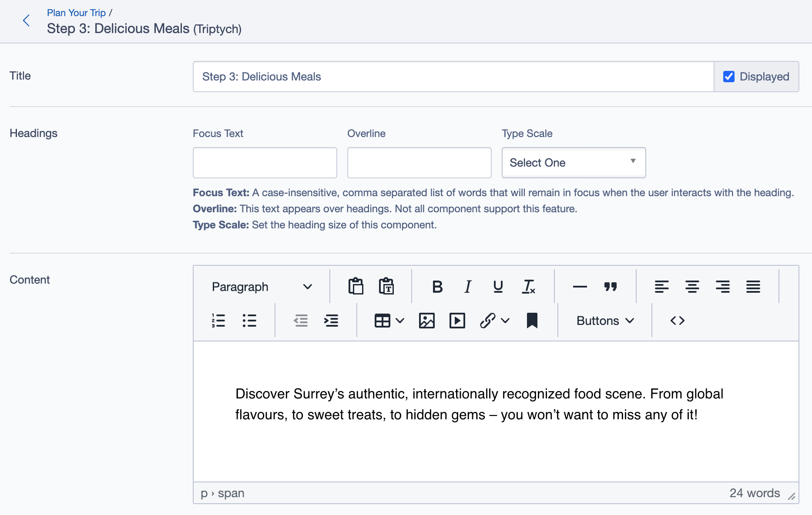
Task: Click the Bold formatting icon
Action: pos(437,287)
